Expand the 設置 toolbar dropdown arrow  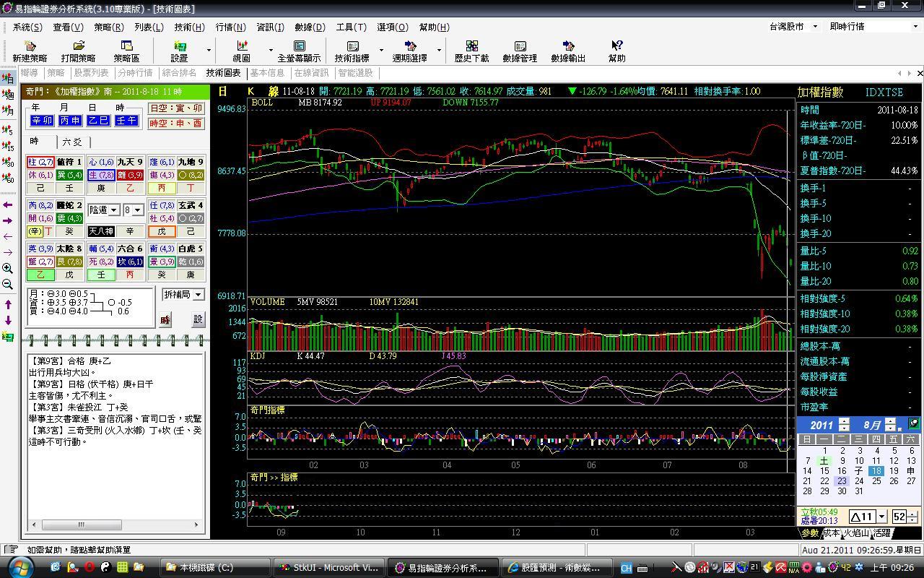pos(209,51)
